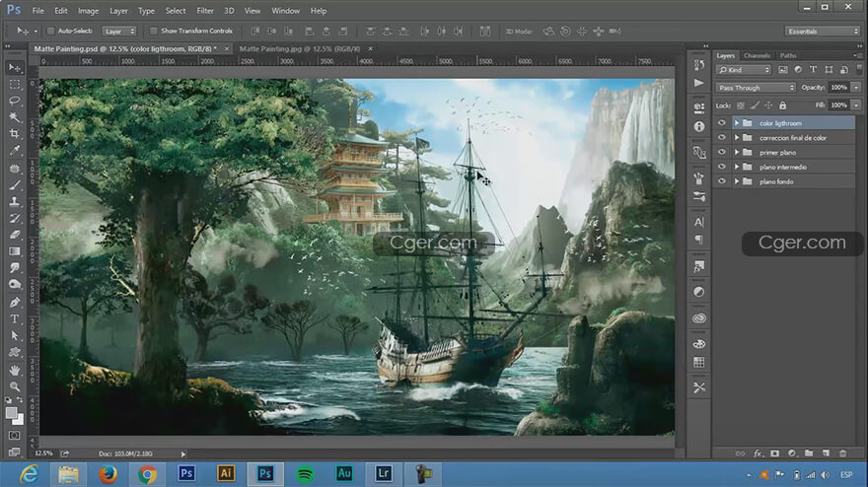Select the Pen tool
Viewport: 868px width, 487px height.
(x=15, y=303)
